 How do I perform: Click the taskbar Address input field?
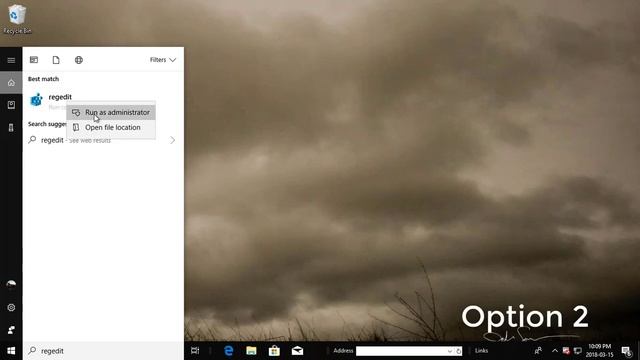pos(401,351)
